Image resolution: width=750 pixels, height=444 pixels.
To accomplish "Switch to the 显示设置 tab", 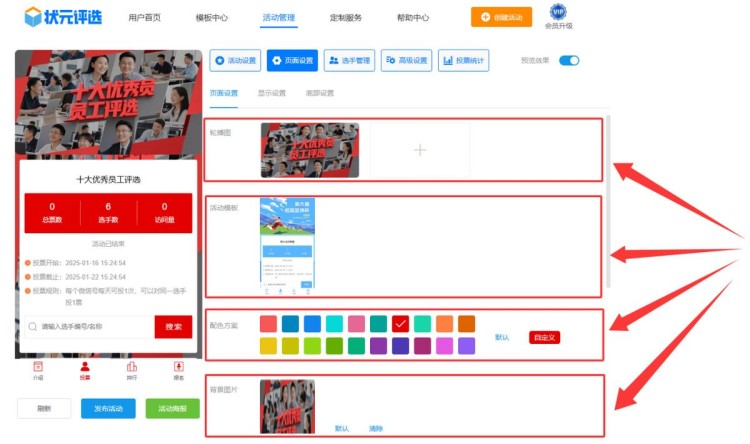I will pyautogui.click(x=271, y=93).
